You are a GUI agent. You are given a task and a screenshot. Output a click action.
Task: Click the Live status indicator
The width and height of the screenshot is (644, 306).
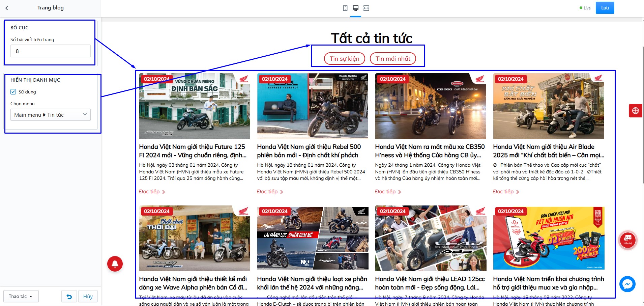click(585, 8)
